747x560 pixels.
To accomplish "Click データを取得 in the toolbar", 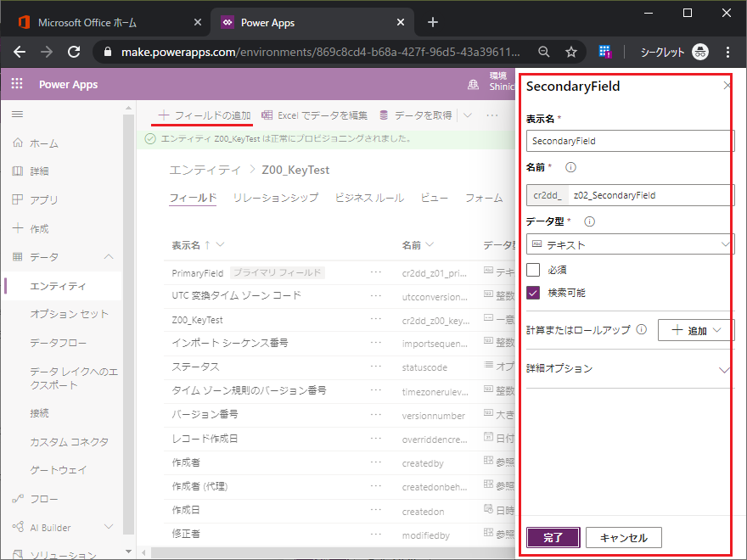I will click(x=416, y=115).
